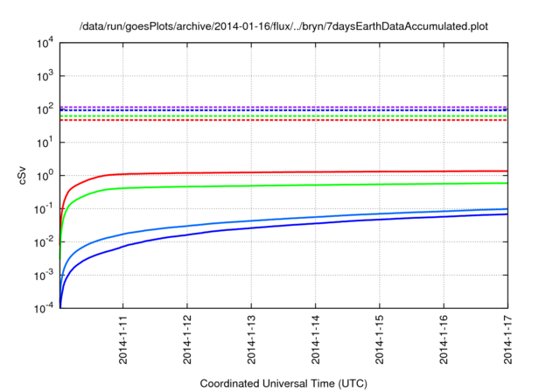Click the cSv y-axis label
Viewport: 560px width, 392px height.
[22, 175]
